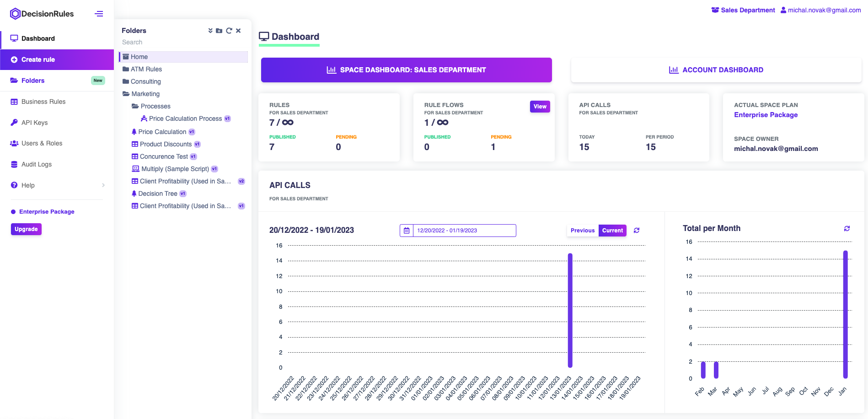Open Users & Roles from the sidebar
This screenshot has height=419, width=868.
click(42, 143)
